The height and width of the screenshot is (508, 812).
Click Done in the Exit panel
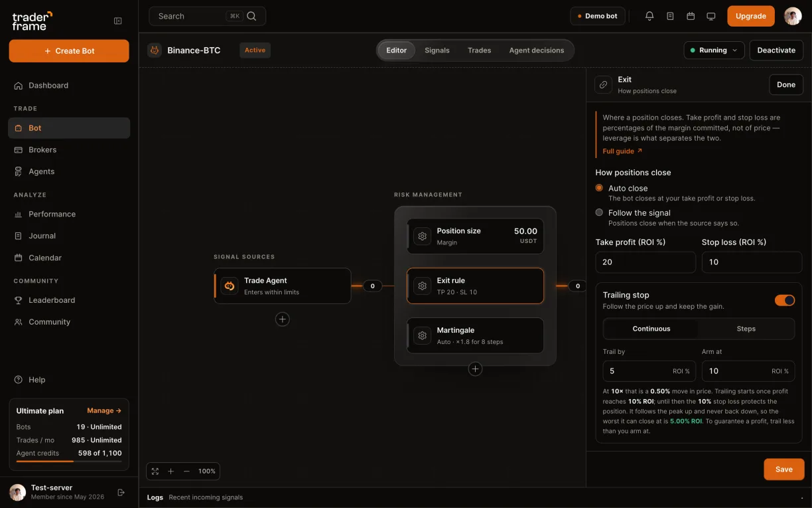[x=786, y=84]
